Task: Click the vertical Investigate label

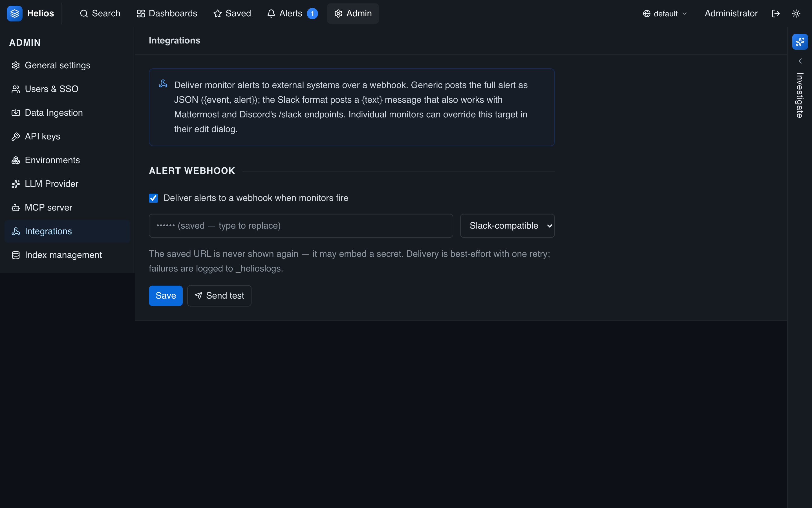Action: tap(800, 95)
